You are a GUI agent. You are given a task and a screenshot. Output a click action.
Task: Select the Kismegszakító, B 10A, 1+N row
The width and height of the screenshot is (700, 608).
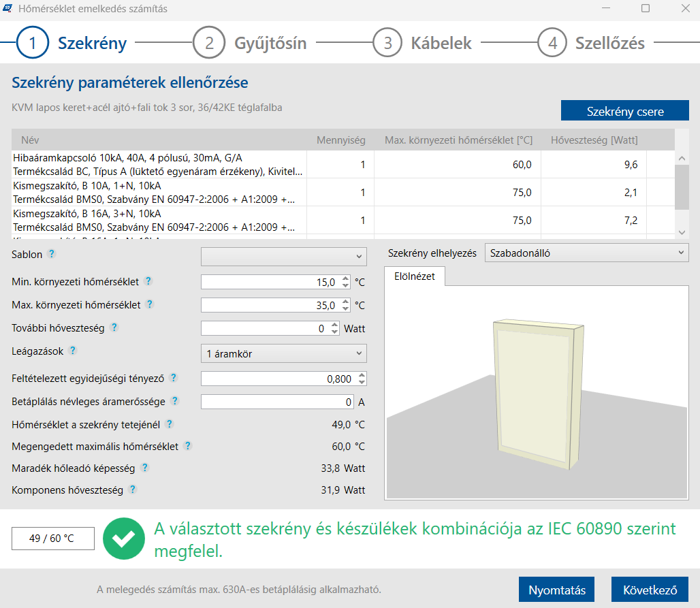coord(343,192)
